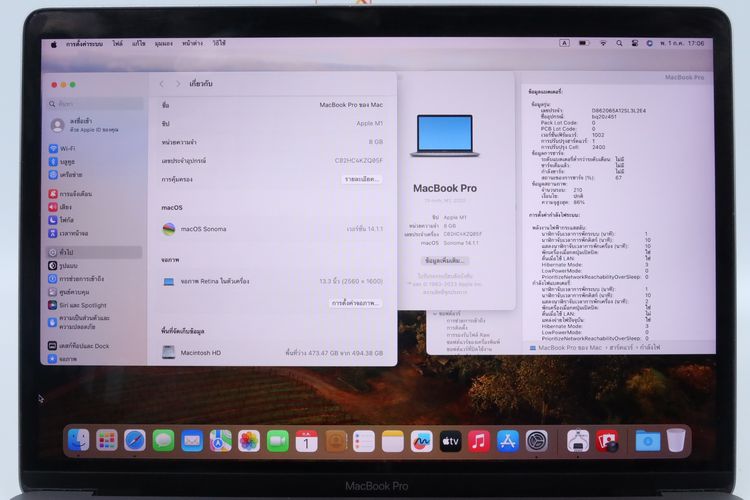The image size is (750, 500).
Task: Open Finder from the Dock
Action: point(78,440)
